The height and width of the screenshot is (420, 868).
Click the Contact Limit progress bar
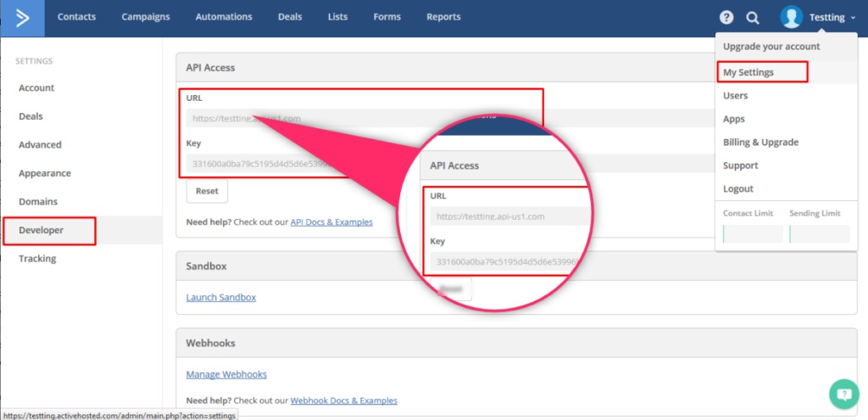pyautogui.click(x=753, y=234)
